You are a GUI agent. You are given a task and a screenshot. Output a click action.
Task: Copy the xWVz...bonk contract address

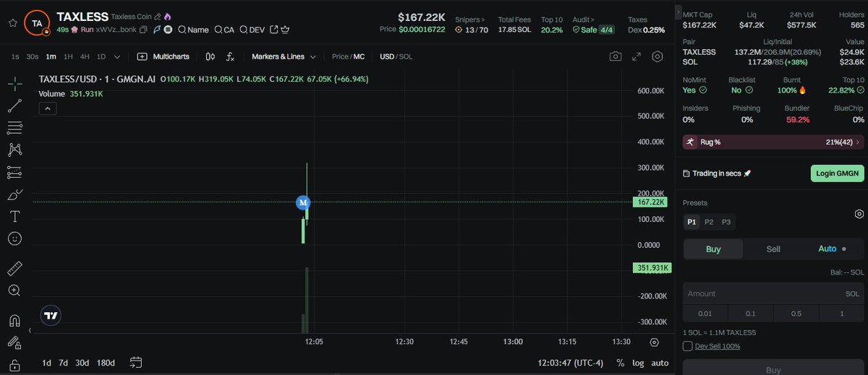pos(143,30)
